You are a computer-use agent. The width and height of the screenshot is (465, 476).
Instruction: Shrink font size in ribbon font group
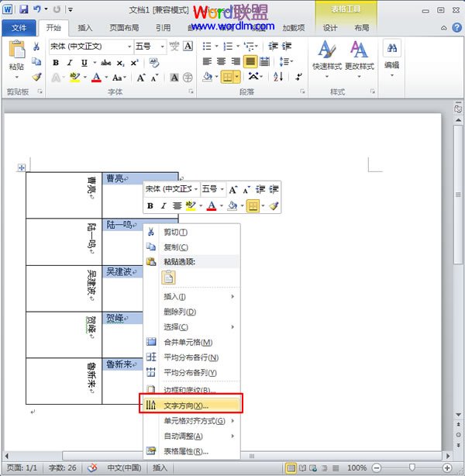click(154, 78)
